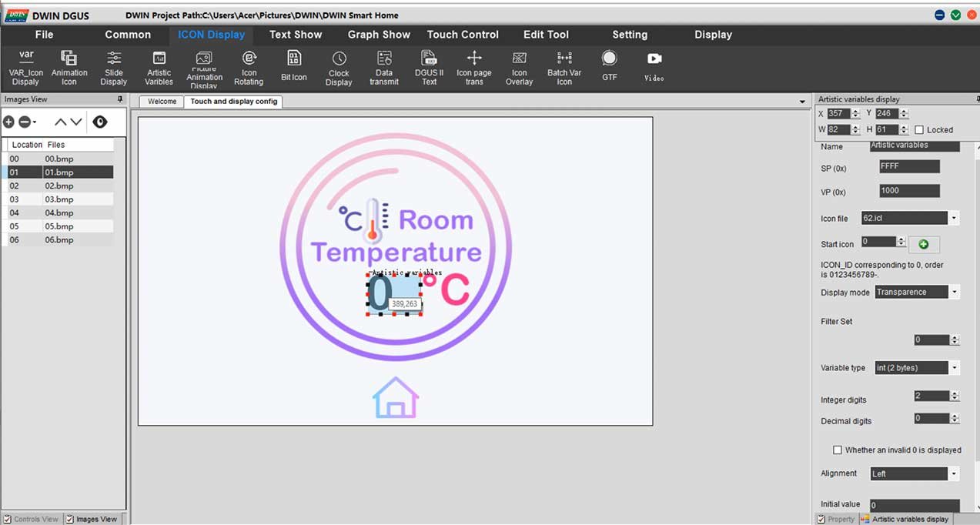Image resolution: width=980 pixels, height=525 pixels.
Task: Open the Alignment dropdown
Action: [x=953, y=473]
